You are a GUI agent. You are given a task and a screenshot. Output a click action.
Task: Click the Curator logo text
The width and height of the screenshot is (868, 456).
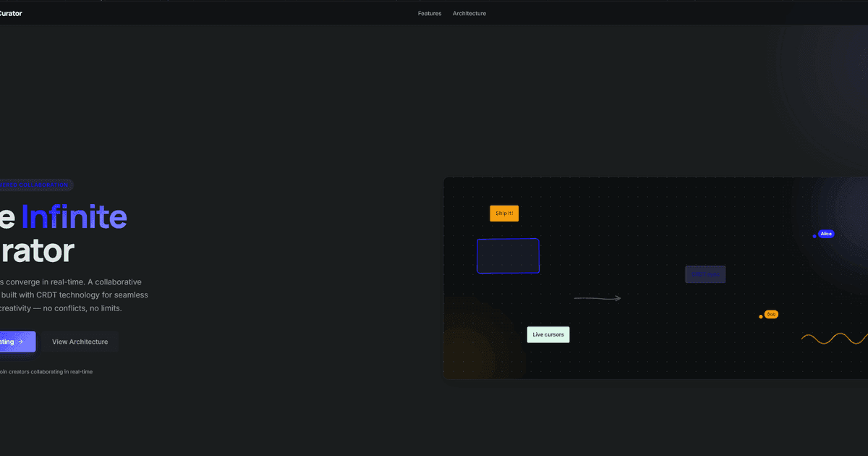click(x=11, y=13)
